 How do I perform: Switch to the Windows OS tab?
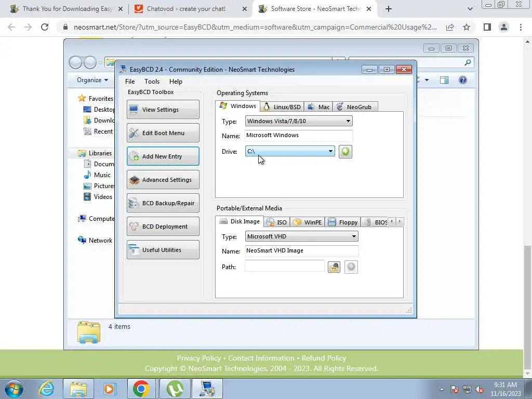[237, 106]
